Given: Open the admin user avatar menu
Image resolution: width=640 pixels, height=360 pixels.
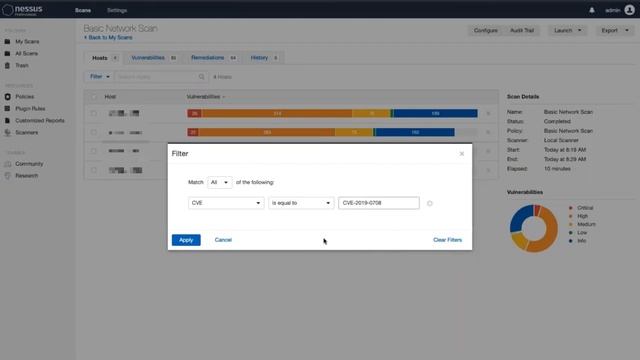Looking at the screenshot, I should (629, 10).
